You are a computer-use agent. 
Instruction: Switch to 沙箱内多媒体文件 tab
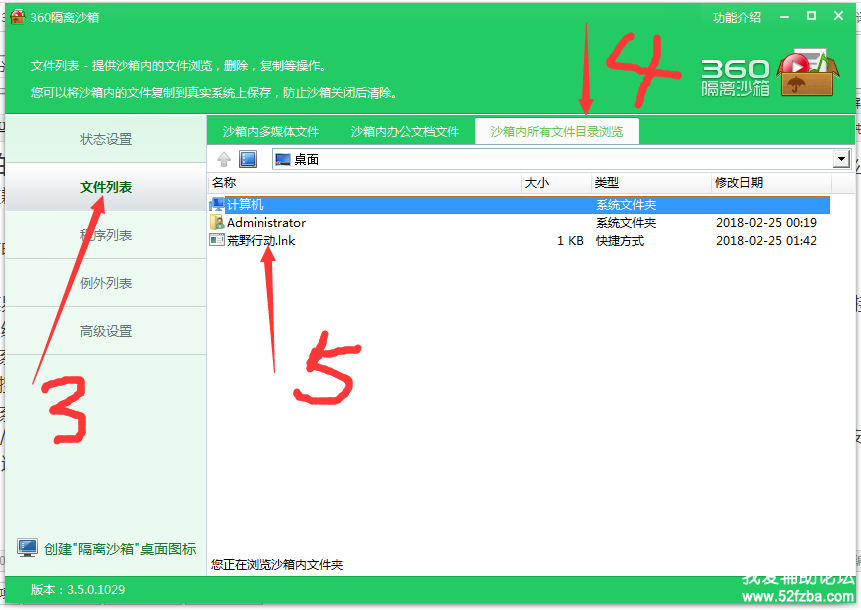271,132
